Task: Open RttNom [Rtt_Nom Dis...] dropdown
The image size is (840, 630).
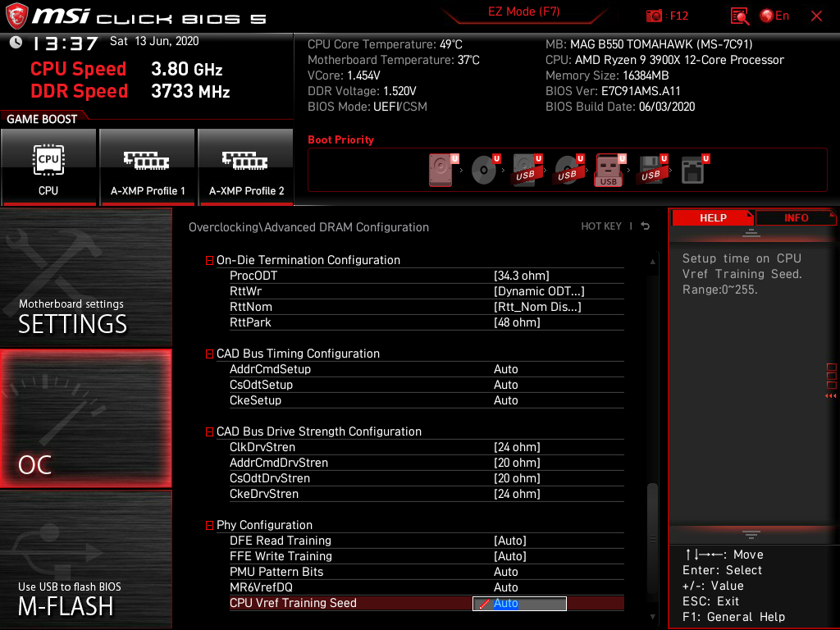Action: (537, 307)
